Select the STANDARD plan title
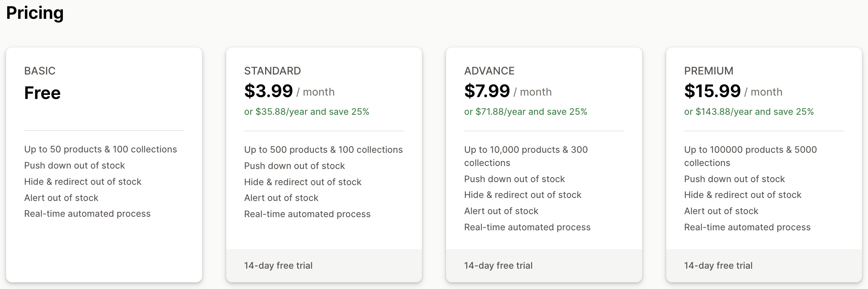Viewport: 868px width, 289px height. 273,71
